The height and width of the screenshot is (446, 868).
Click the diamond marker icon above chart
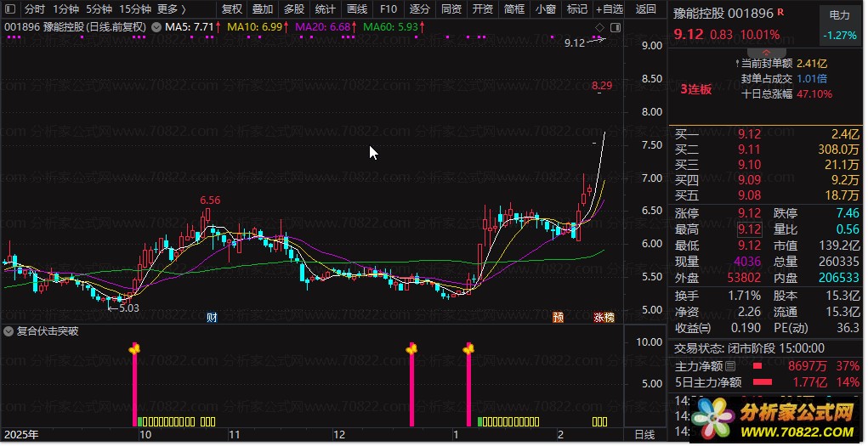[599, 27]
